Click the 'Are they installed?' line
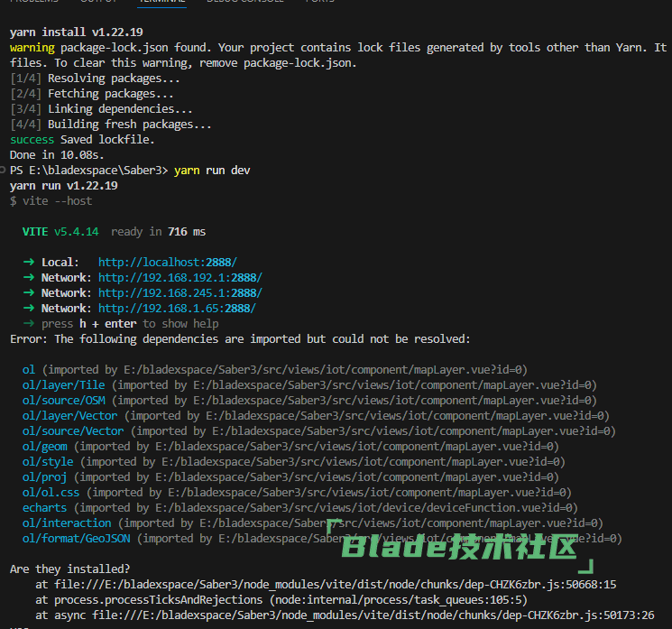The height and width of the screenshot is (629, 672). pyautogui.click(x=69, y=569)
